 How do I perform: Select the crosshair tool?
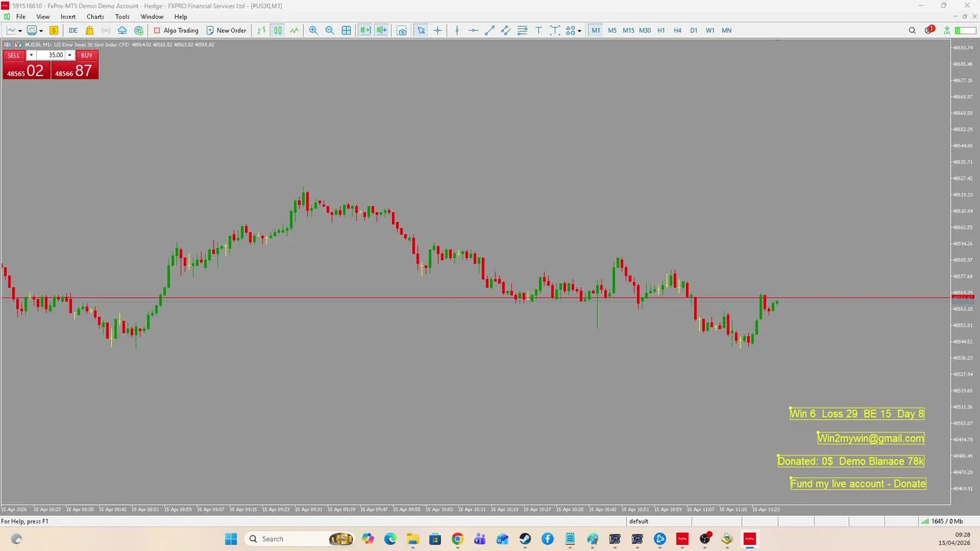pos(438,31)
